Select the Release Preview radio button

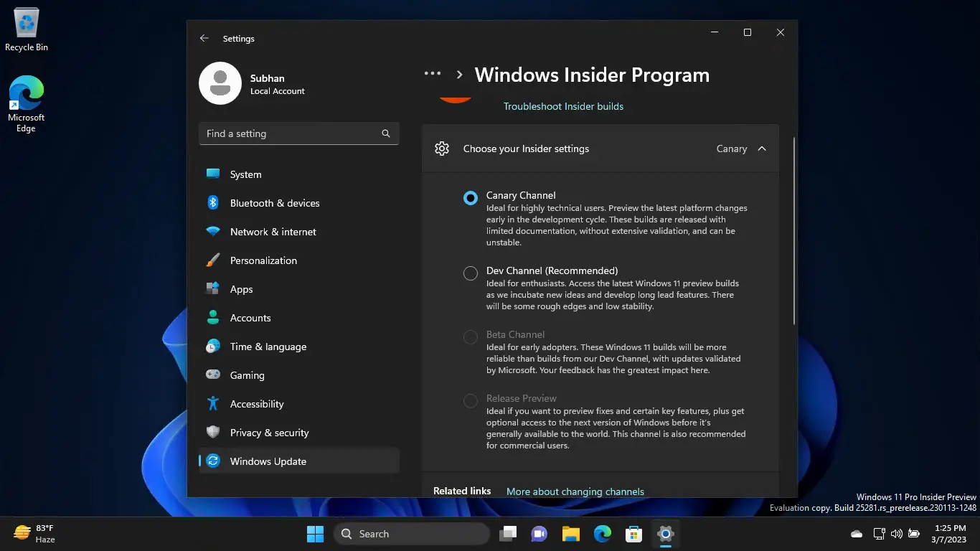point(471,401)
